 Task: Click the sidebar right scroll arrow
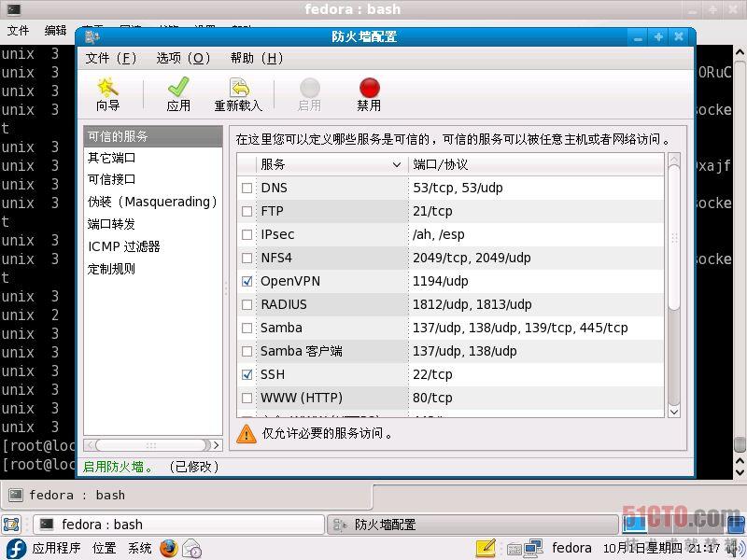pos(217,445)
